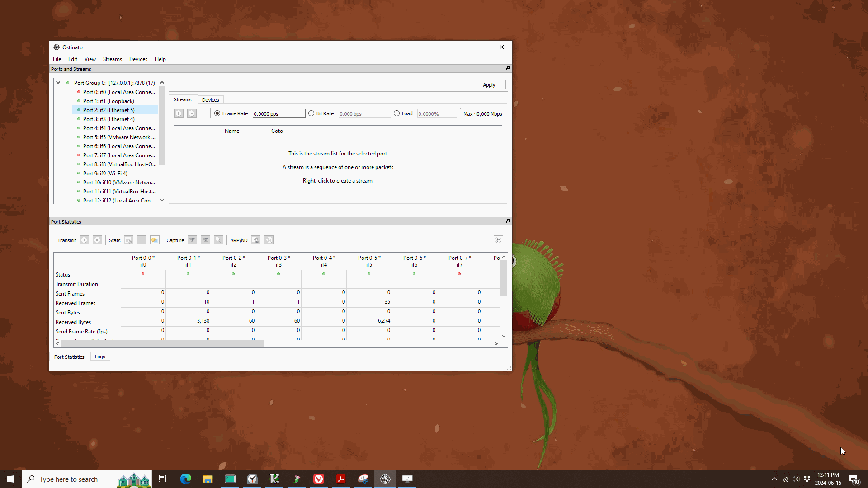Image resolution: width=868 pixels, height=488 pixels.
Task: Expand the Ports and Streams panel
Action: (508, 69)
